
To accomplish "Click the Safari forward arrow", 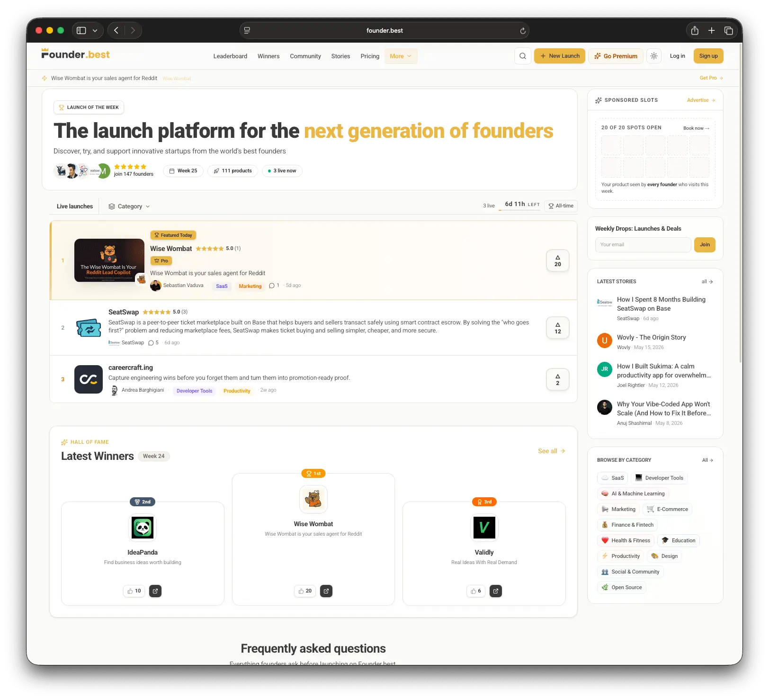I will [133, 30].
